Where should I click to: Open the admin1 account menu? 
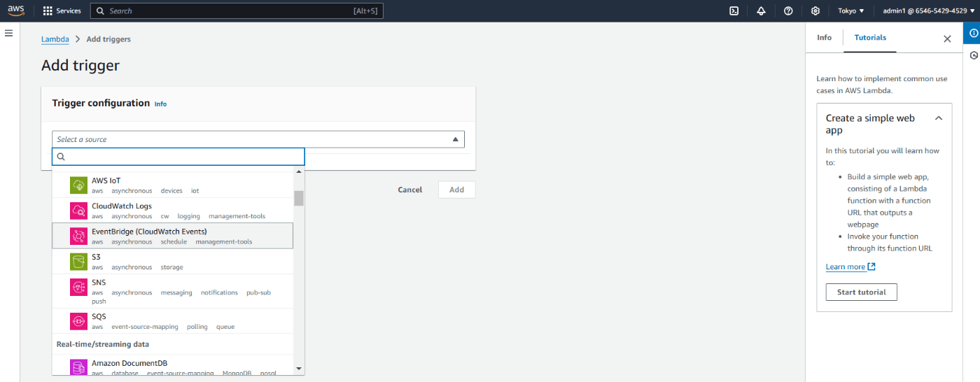pos(928,11)
